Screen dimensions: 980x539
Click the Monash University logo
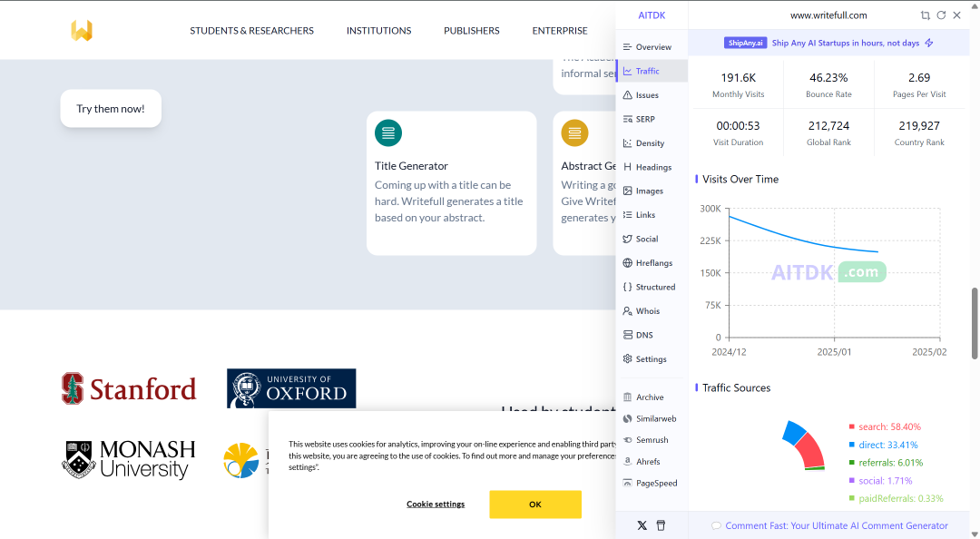[129, 459]
